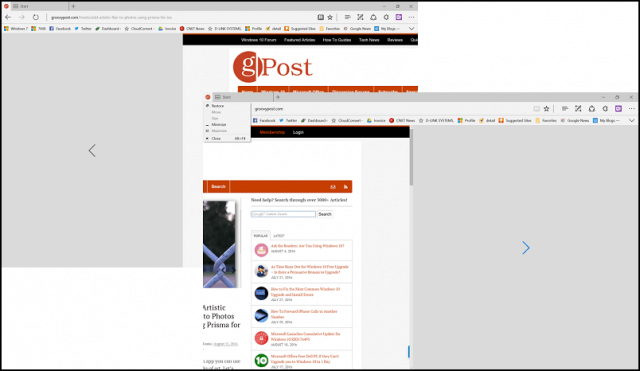Click the vertical scrollbar of the front browser page
The height and width of the screenshot is (371, 640).
411,245
